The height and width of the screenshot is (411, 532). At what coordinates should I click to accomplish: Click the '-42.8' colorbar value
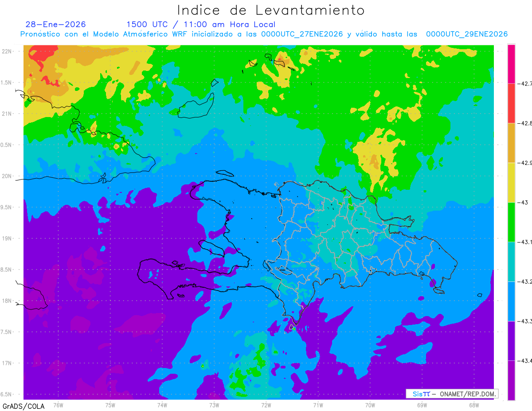tap(526, 123)
